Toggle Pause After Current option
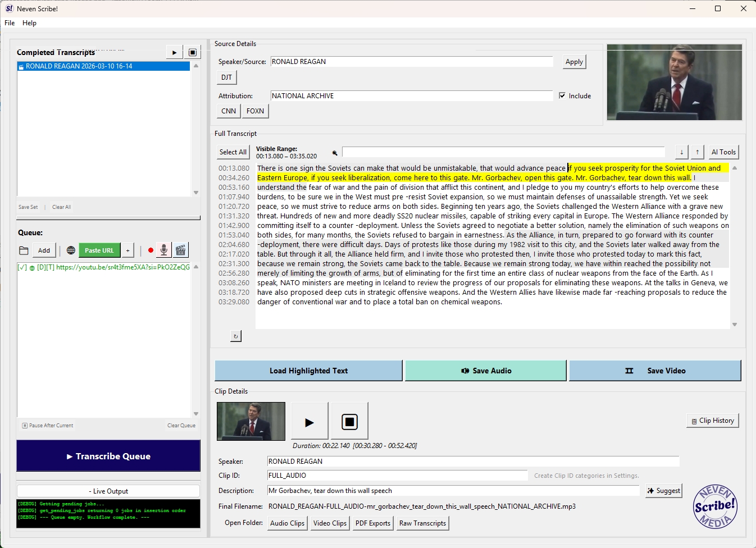 tap(25, 426)
